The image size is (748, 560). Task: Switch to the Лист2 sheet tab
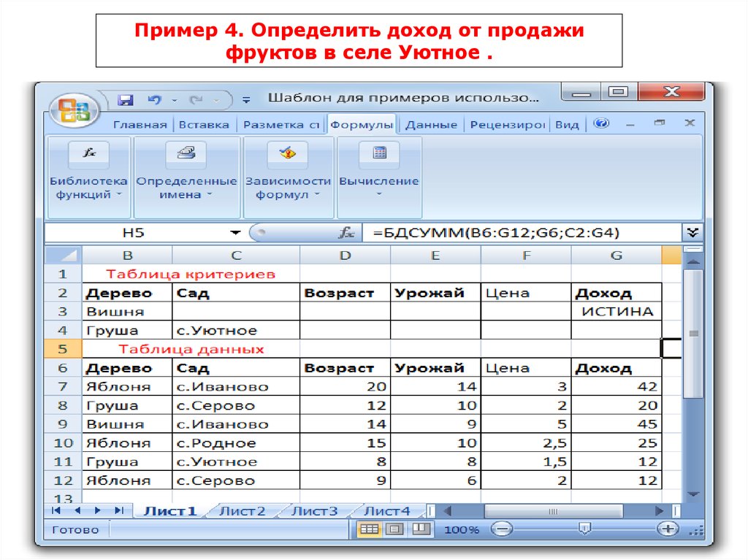tap(242, 511)
